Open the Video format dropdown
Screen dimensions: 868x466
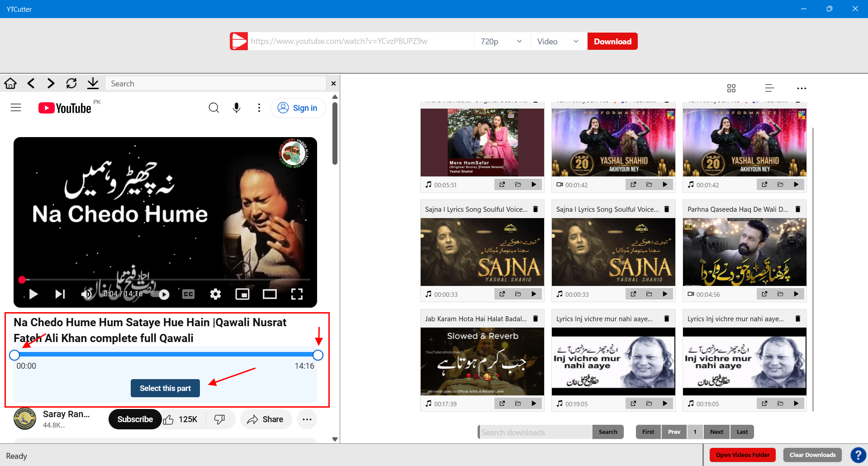coord(559,41)
